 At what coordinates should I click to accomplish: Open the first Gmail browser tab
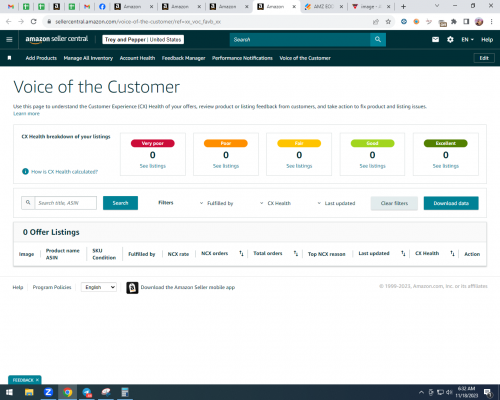[11, 6]
